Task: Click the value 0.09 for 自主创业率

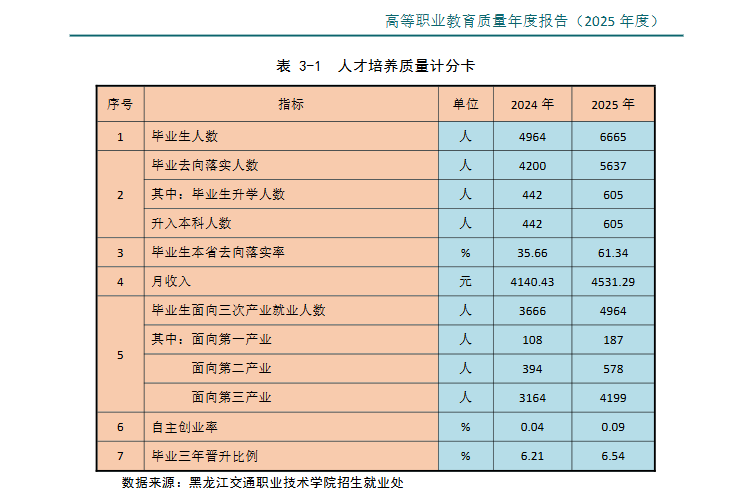Action: click(x=613, y=427)
